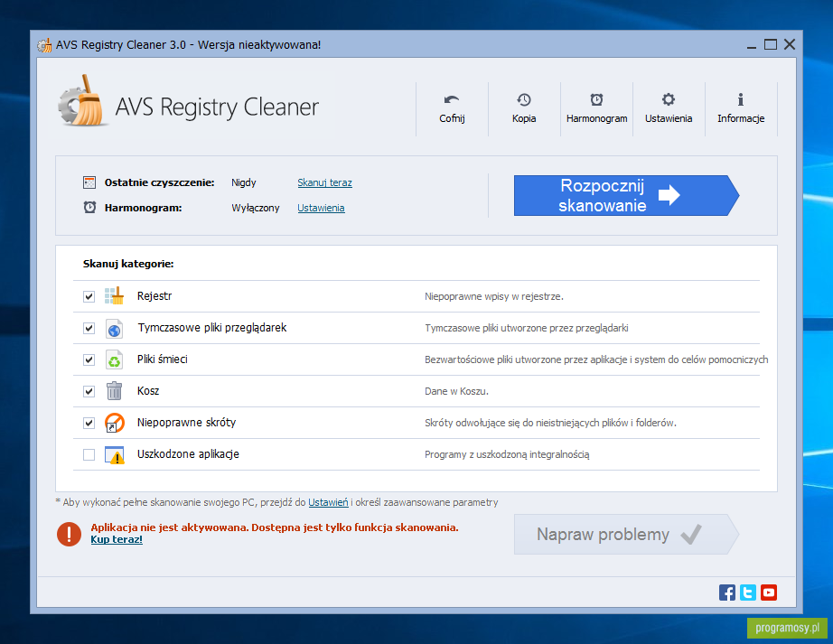Click the 'Wyłączony' schedule status value

pos(256,208)
